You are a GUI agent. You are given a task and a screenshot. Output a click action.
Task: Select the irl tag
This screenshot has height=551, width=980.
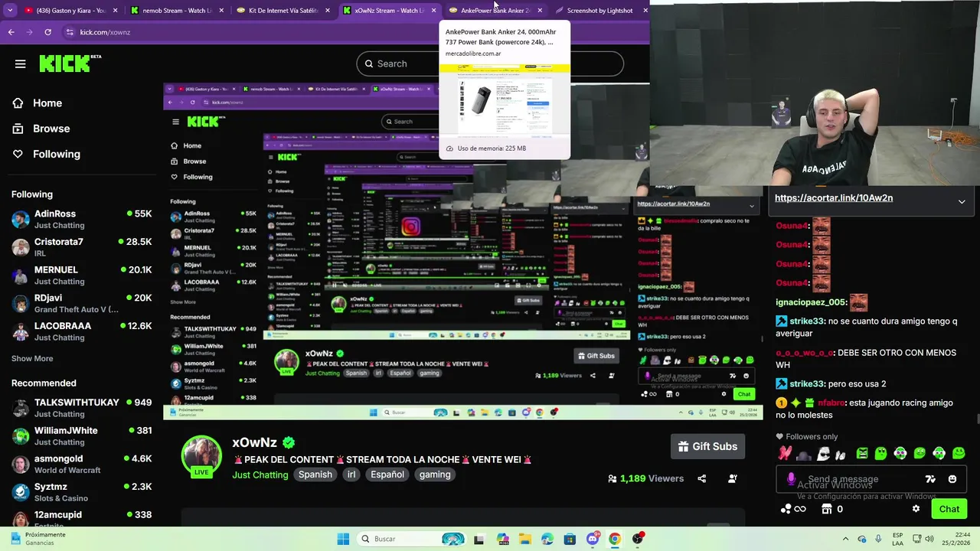(351, 474)
